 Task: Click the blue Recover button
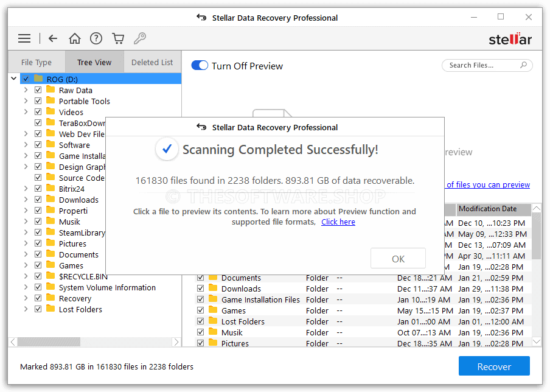click(494, 366)
